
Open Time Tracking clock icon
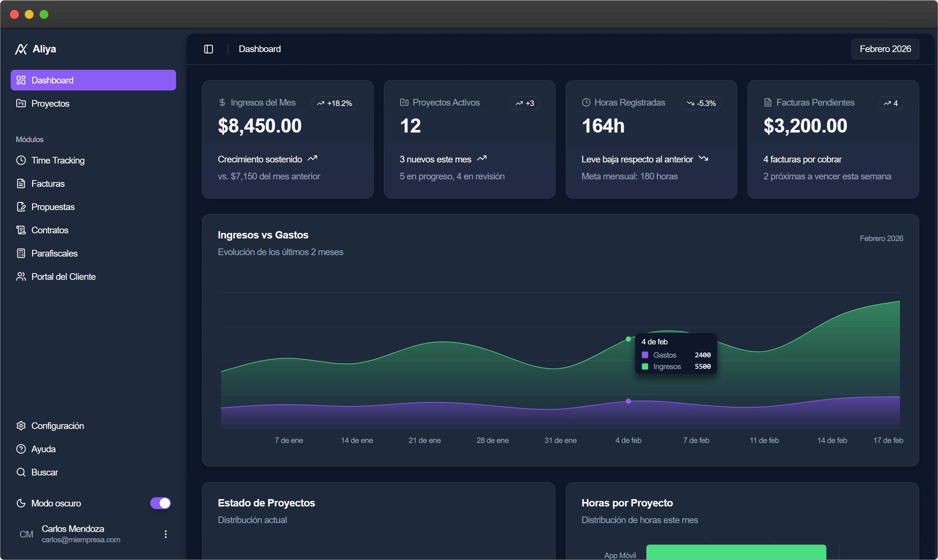pos(21,160)
